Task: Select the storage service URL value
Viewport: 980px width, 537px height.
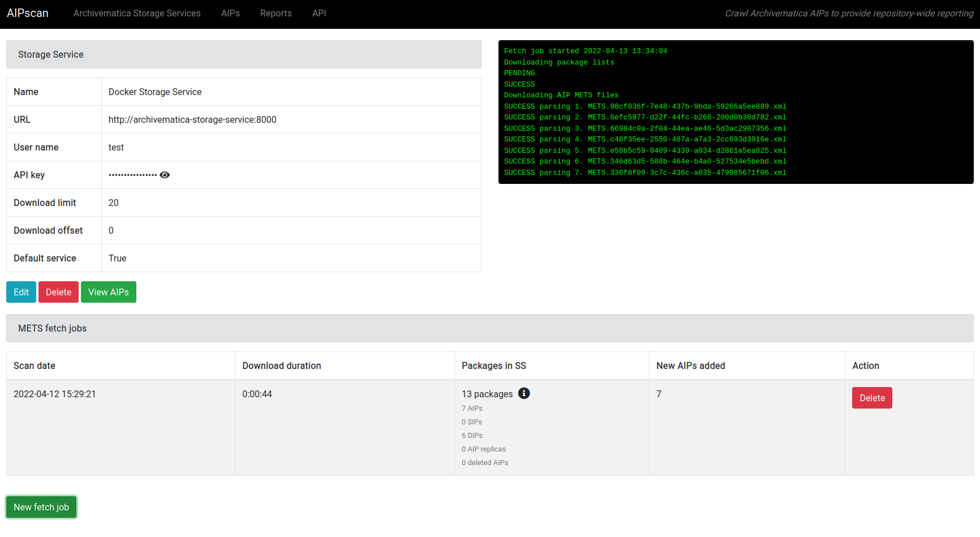Action: [x=192, y=119]
